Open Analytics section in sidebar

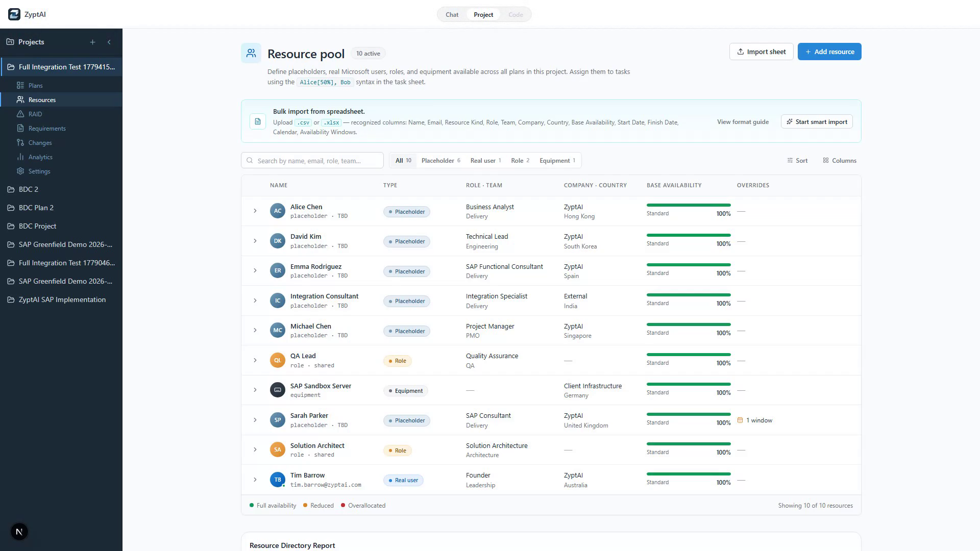click(x=40, y=157)
